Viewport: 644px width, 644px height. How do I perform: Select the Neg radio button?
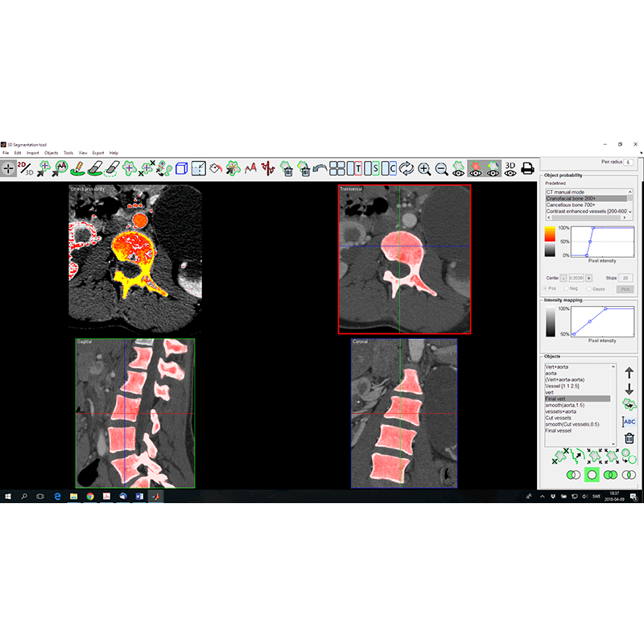click(567, 289)
